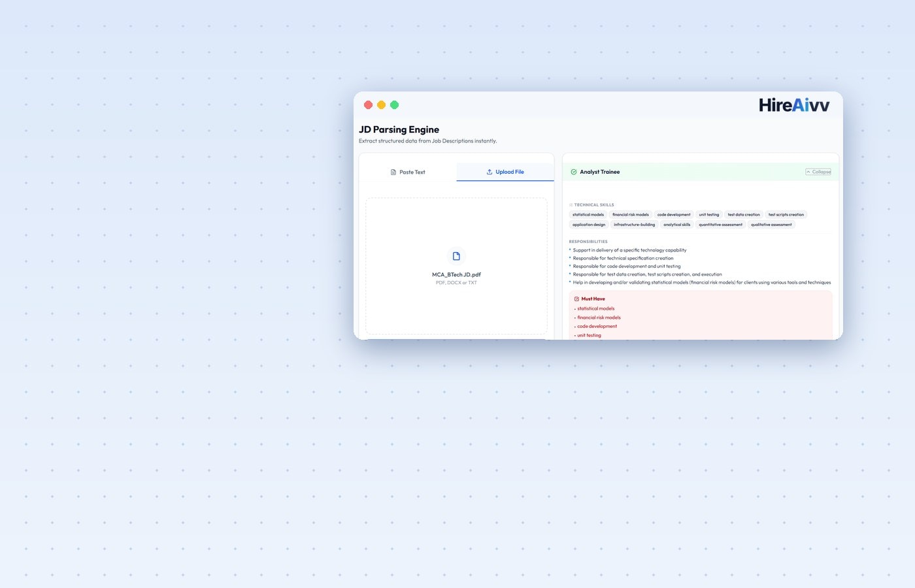This screenshot has height=588, width=915.
Task: Click the 'RESPONSIBILITIES' section label
Action: (x=588, y=242)
